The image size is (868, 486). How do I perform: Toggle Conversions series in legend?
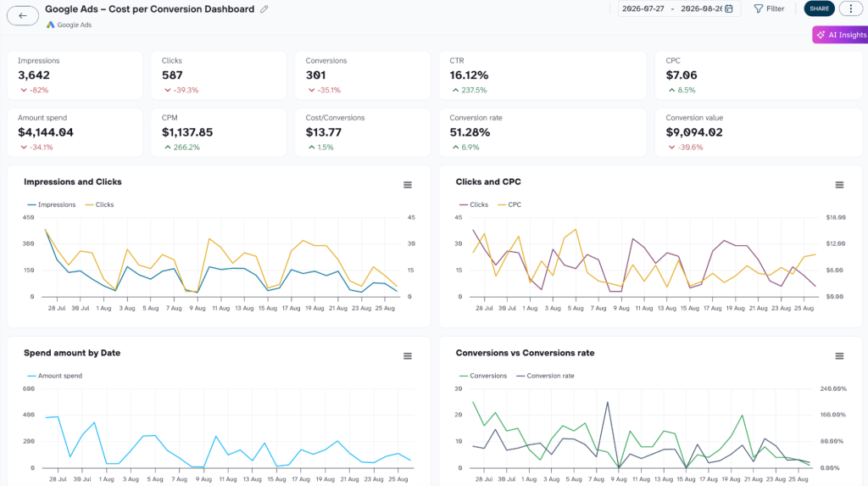click(483, 376)
